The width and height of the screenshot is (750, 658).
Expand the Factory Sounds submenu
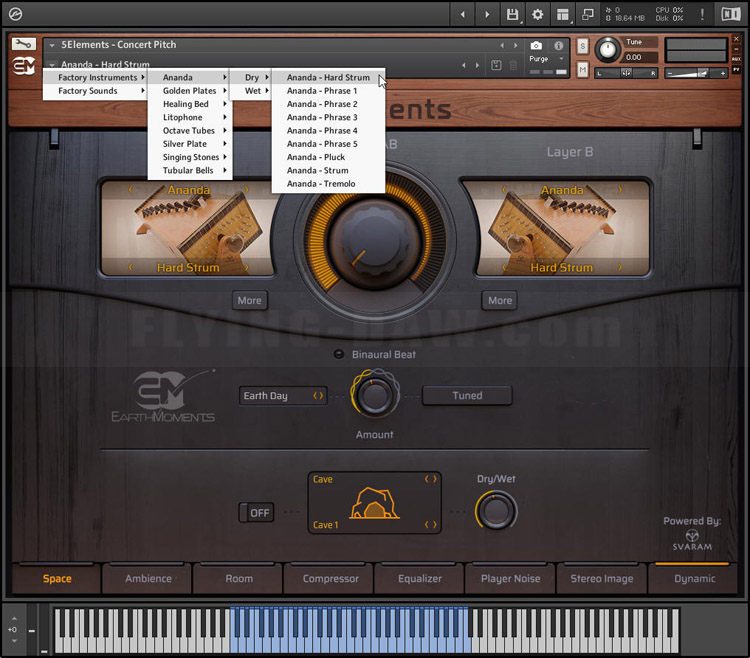pyautogui.click(x=95, y=91)
